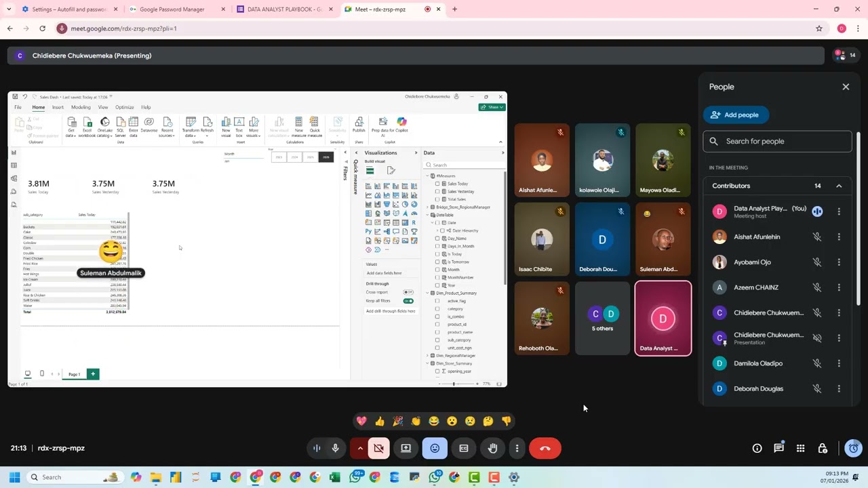Send the thumbs down reaction
This screenshot has height=488, width=868.
pyautogui.click(x=507, y=421)
